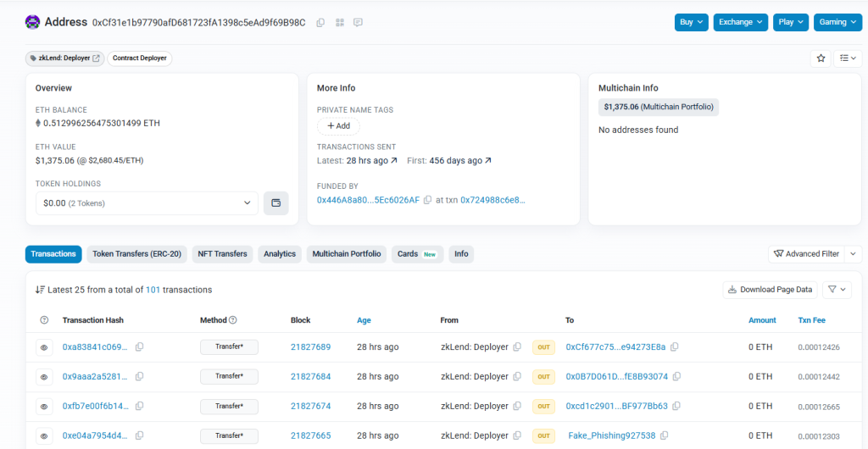The height and width of the screenshot is (449, 868).
Task: Click the Method column help icon
Action: click(233, 320)
